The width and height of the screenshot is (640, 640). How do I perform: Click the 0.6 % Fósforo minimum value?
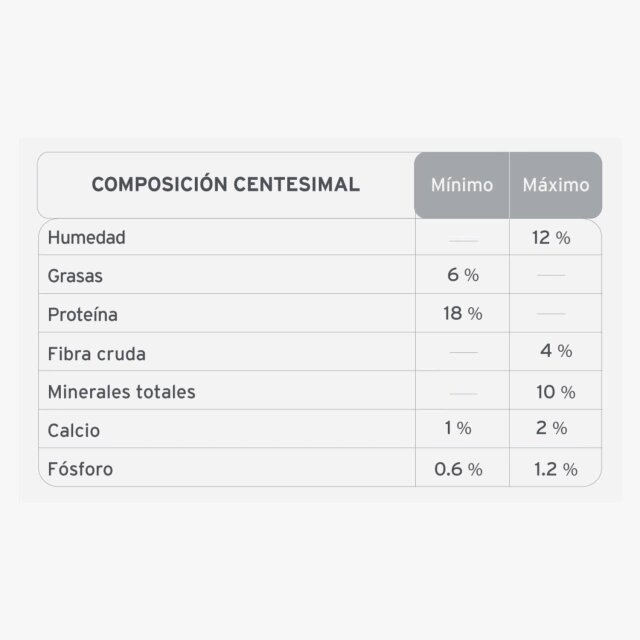coord(458,469)
